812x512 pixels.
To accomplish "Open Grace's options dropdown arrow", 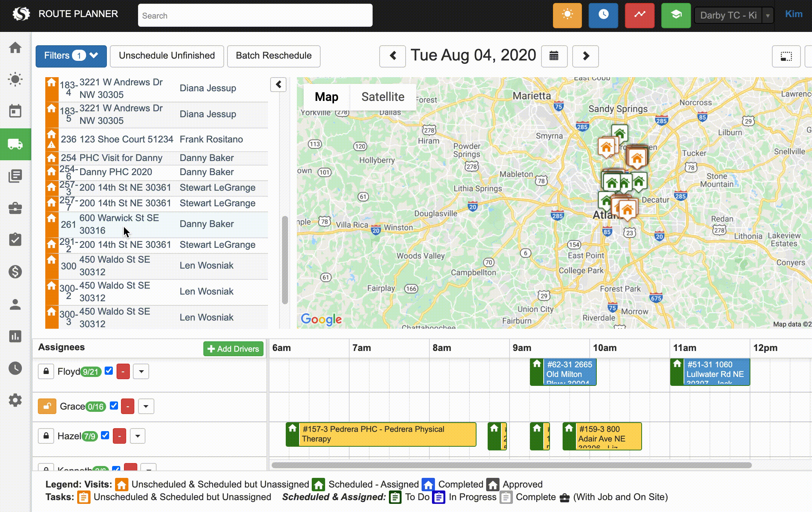I will (146, 406).
